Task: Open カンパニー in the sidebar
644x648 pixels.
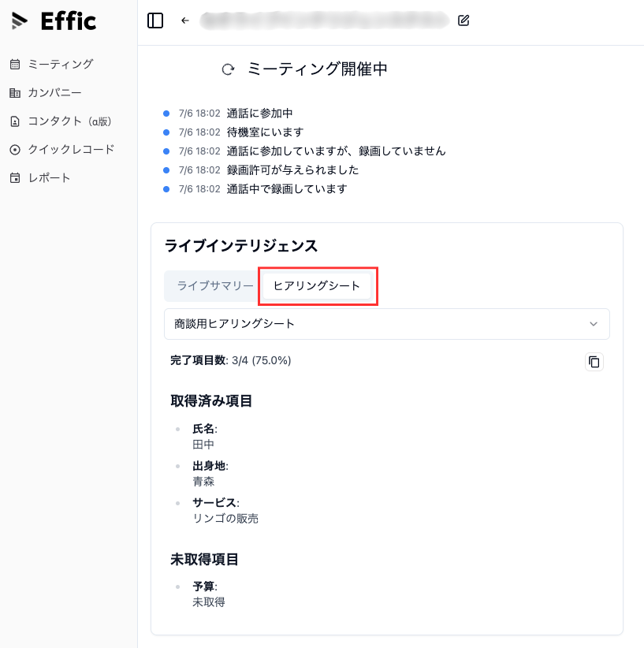Action: click(x=54, y=92)
